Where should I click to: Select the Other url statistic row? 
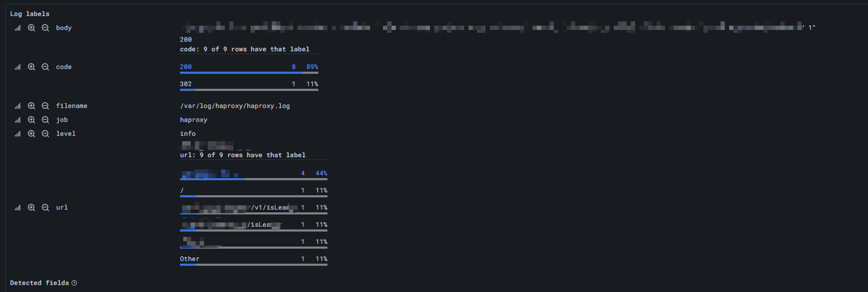pos(254,260)
